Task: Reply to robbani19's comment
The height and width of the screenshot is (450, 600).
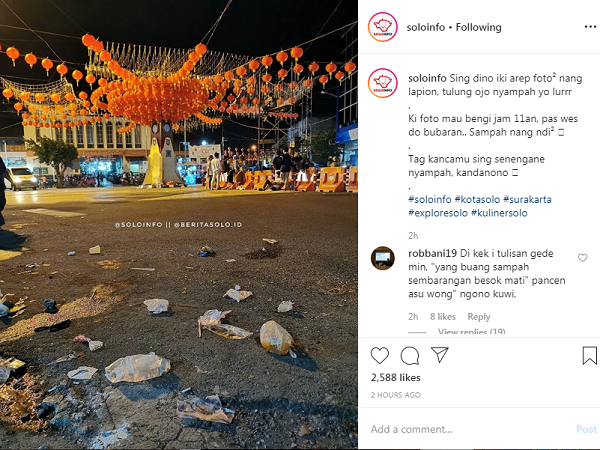Action: 479,317
